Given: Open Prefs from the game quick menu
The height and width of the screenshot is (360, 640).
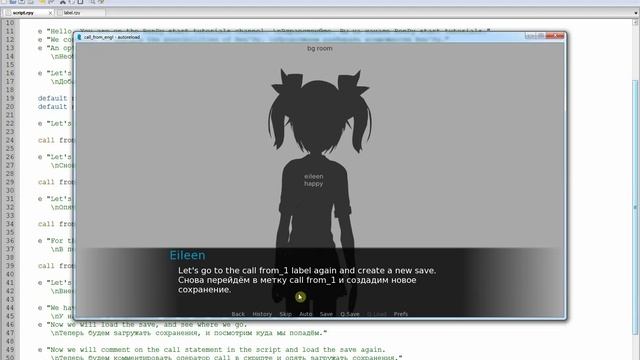Looking at the screenshot, I should click(x=401, y=314).
